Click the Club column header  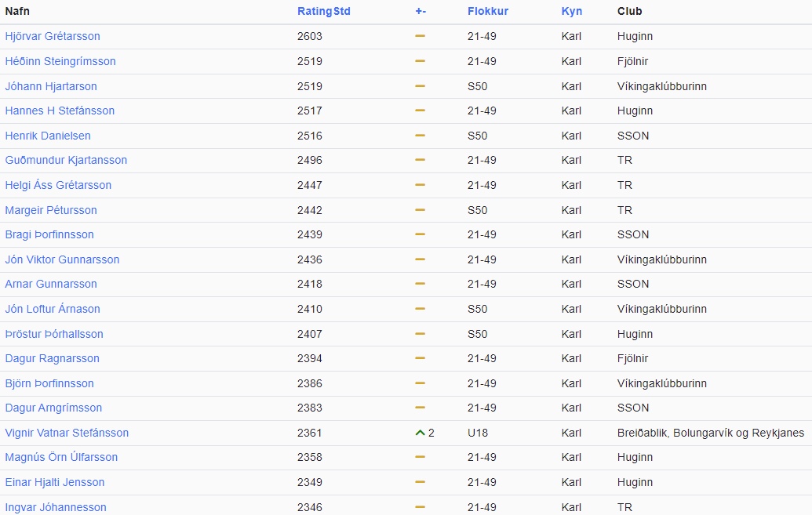click(629, 11)
